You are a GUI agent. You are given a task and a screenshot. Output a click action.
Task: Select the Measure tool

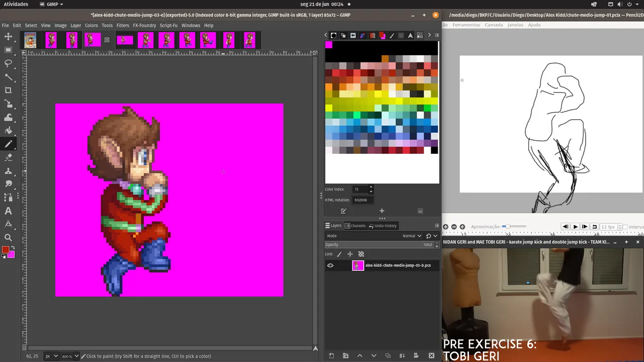(x=8, y=225)
